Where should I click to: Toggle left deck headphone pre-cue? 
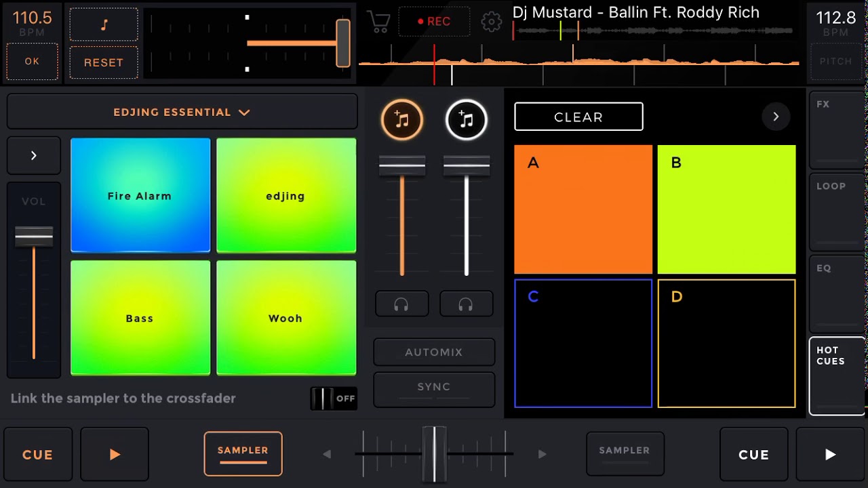click(401, 304)
